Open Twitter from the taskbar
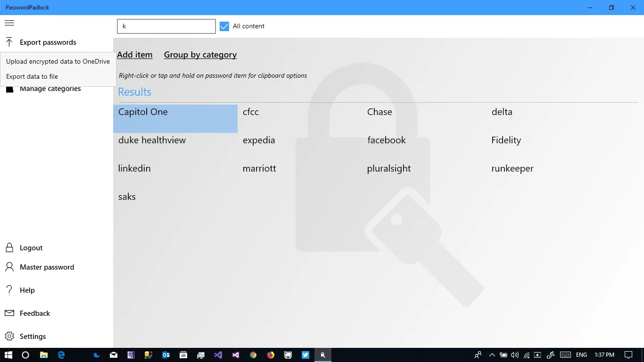 [x=305, y=355]
